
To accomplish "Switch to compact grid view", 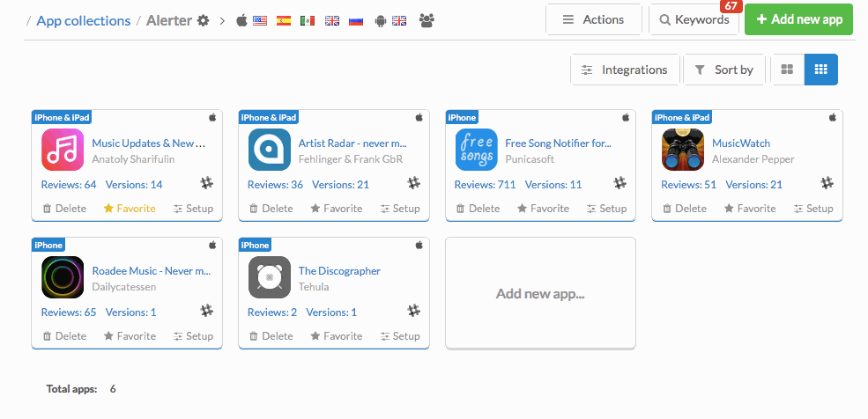I will (x=820, y=70).
